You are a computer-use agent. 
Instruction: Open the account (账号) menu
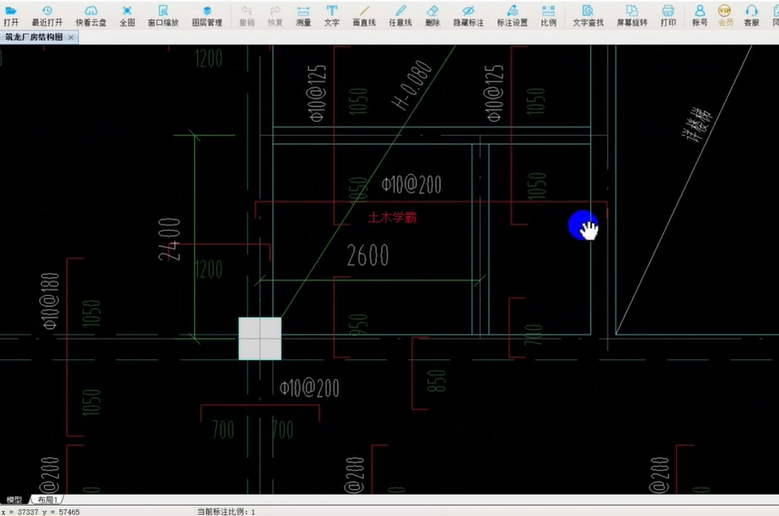(x=699, y=14)
